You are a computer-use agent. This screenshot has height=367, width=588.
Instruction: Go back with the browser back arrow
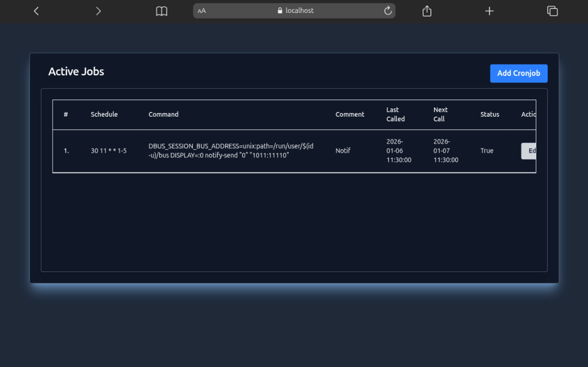36,11
